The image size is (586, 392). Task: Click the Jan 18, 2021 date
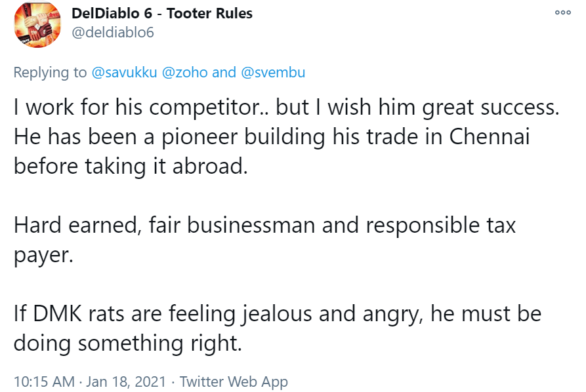126,382
